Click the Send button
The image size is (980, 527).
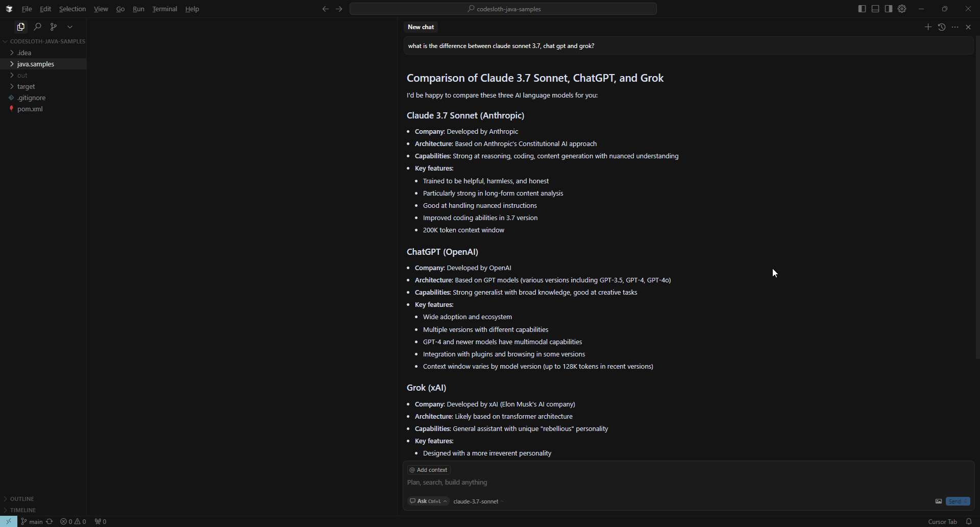(958, 501)
